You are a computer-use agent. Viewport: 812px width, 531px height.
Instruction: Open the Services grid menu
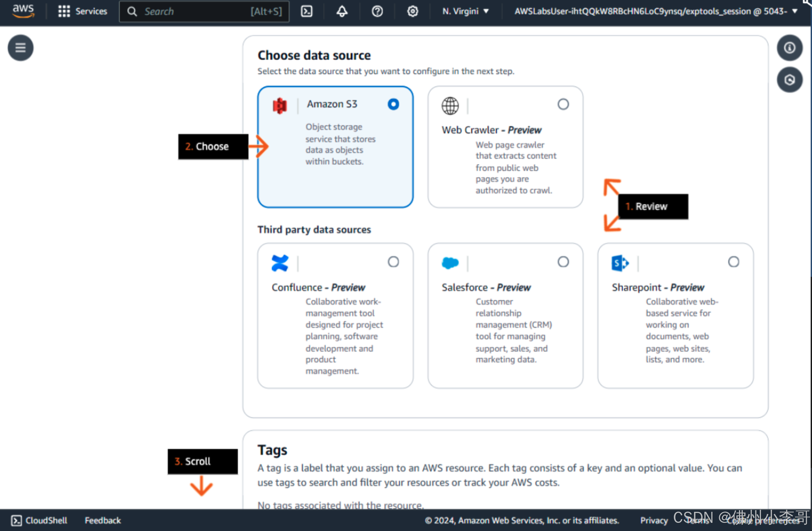pos(64,11)
